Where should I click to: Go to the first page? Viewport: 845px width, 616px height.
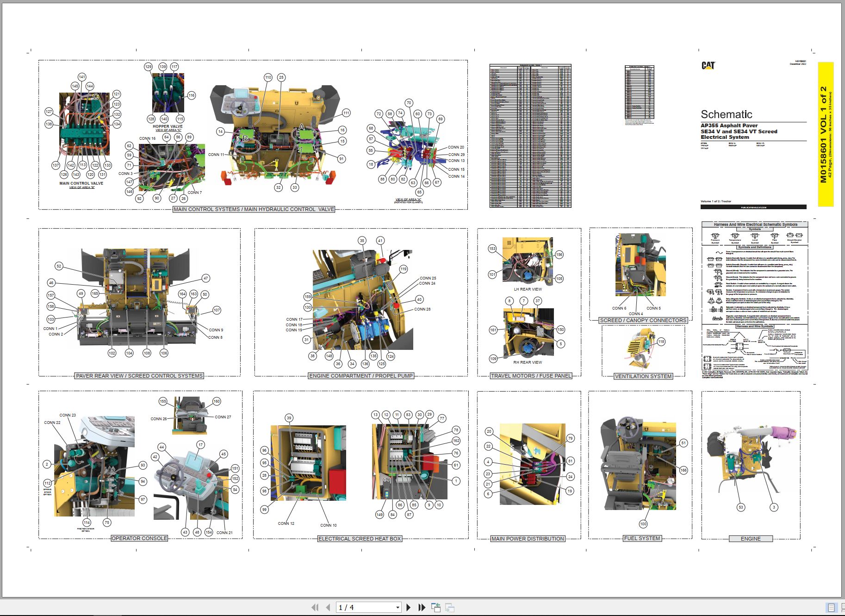click(x=315, y=607)
